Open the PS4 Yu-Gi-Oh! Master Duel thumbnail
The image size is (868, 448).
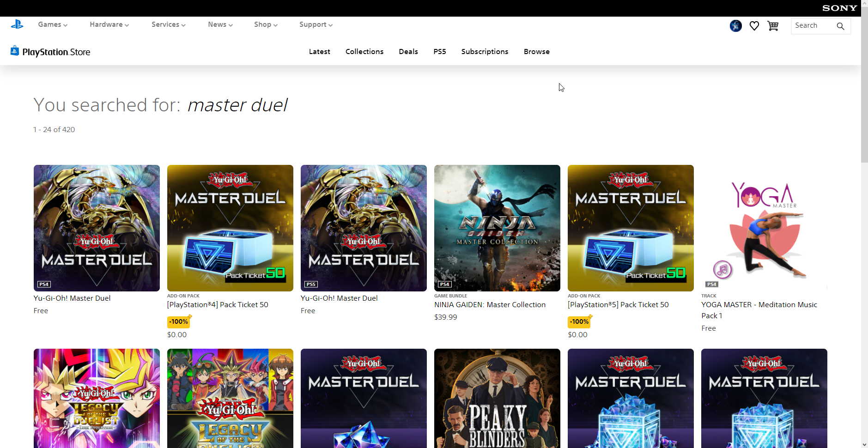97,228
